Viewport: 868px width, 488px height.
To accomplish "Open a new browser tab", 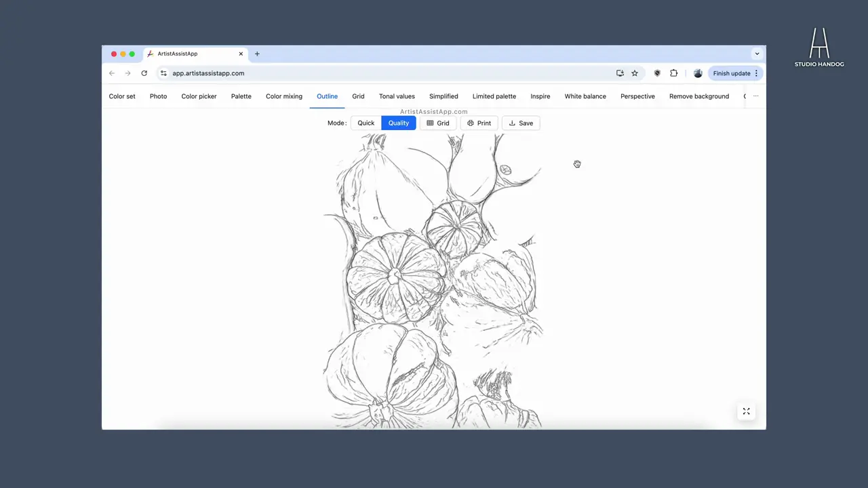I will click(x=257, y=54).
